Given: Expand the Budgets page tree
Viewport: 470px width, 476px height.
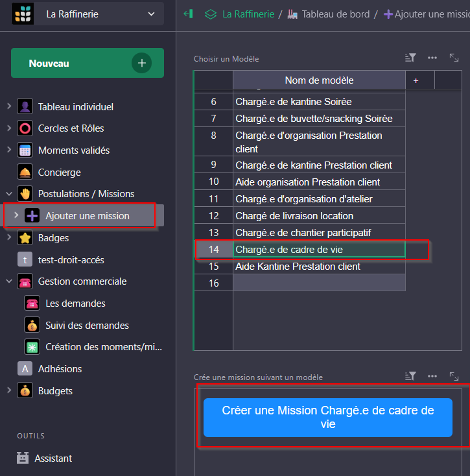Looking at the screenshot, I should (9, 390).
